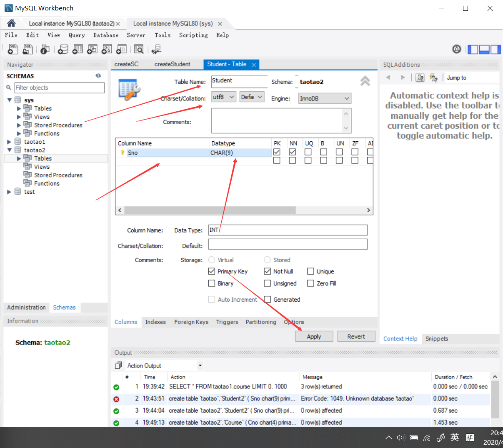
Task: Refresh the schemas list in Navigator
Action: tap(98, 76)
